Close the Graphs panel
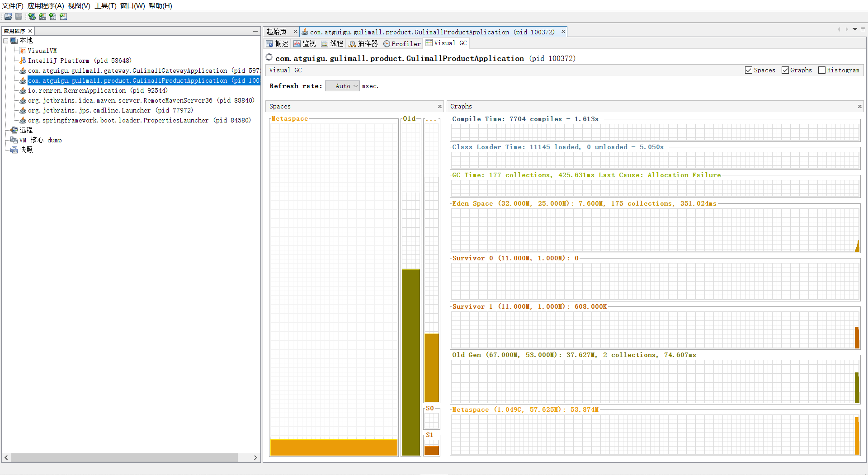This screenshot has width=868, height=475. point(860,107)
